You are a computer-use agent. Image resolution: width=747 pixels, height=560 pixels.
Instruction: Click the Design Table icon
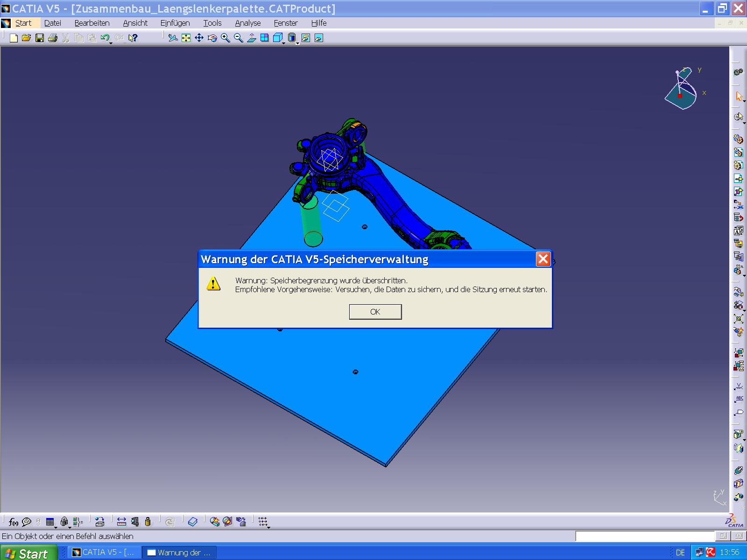click(x=50, y=522)
